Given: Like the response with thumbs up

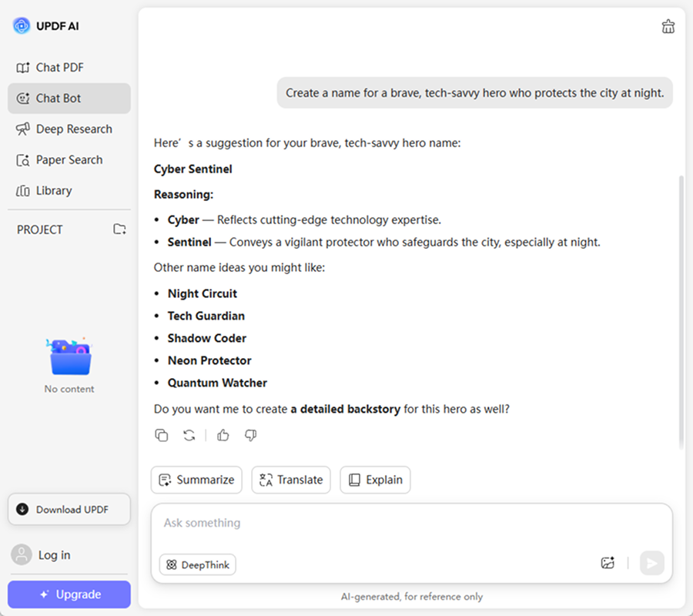Looking at the screenshot, I should (x=223, y=436).
